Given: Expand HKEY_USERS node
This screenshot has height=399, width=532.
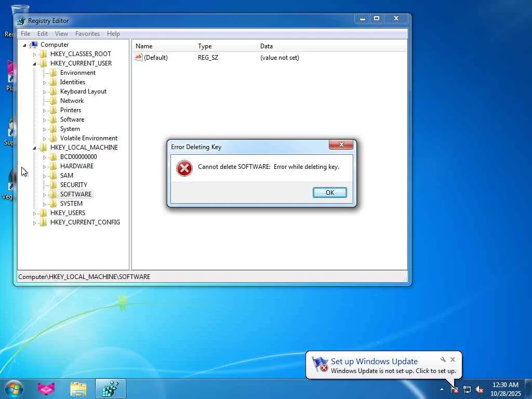Looking at the screenshot, I should click(34, 214).
